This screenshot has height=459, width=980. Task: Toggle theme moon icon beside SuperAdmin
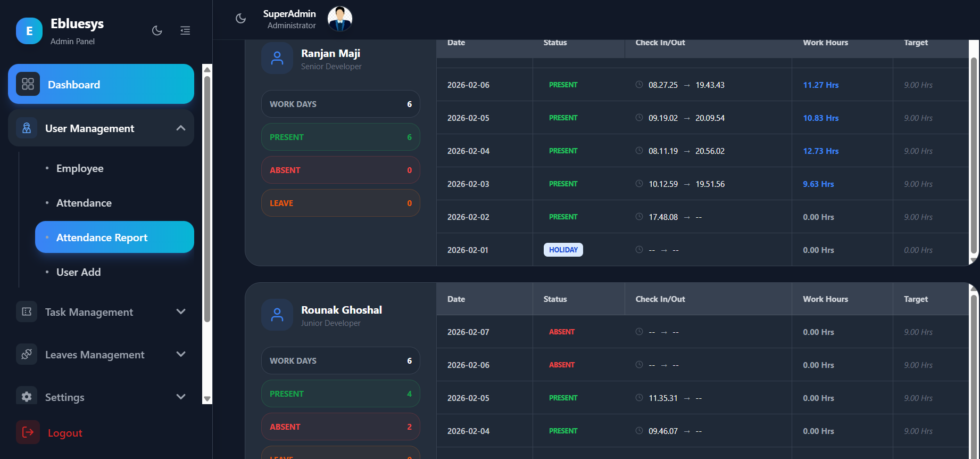pos(240,19)
